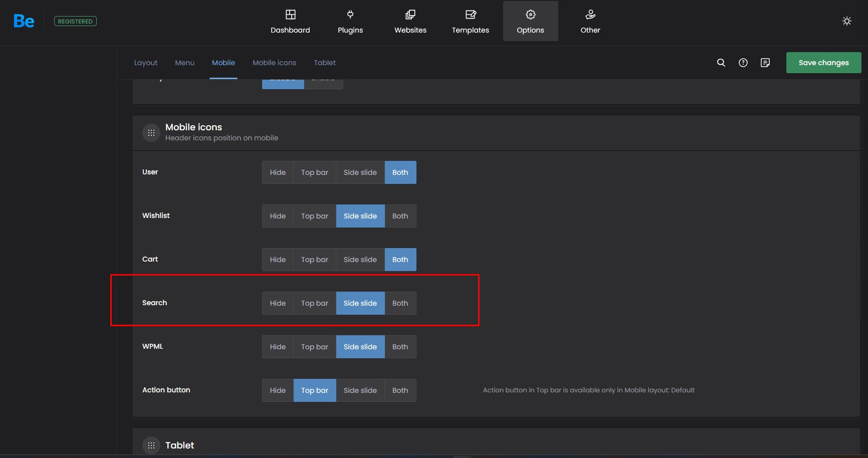The image size is (868, 458).
Task: Set Cart icon to Hide
Action: pyautogui.click(x=278, y=260)
